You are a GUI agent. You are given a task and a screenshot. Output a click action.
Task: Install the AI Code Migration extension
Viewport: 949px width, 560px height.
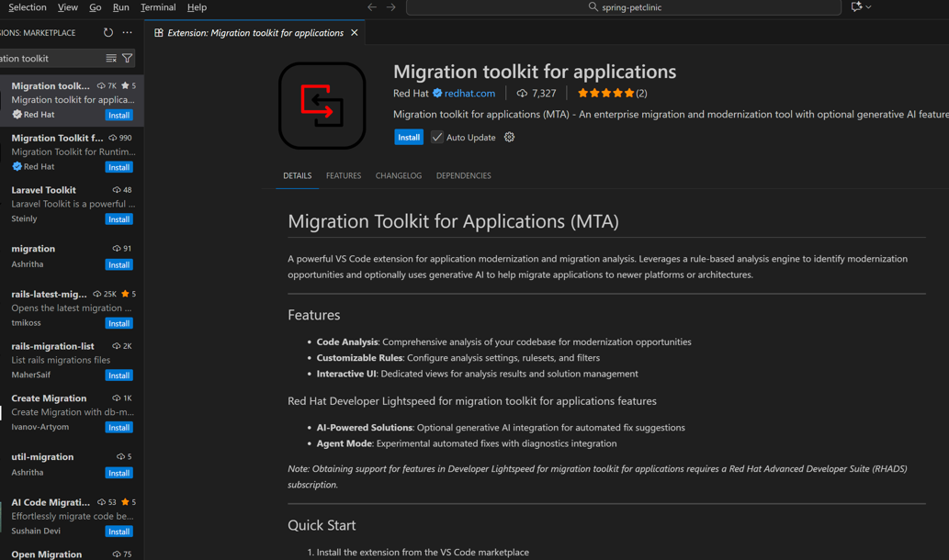[x=119, y=531]
